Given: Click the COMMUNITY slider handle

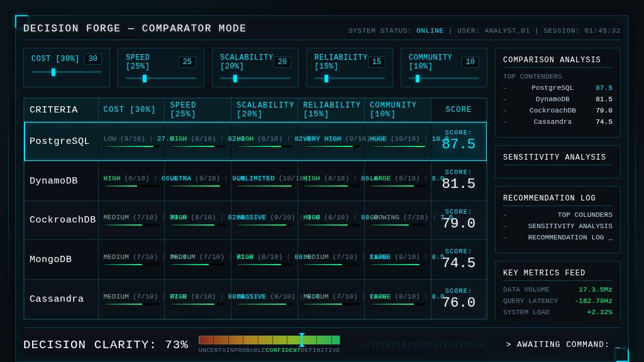Looking at the screenshot, I should point(417,79).
